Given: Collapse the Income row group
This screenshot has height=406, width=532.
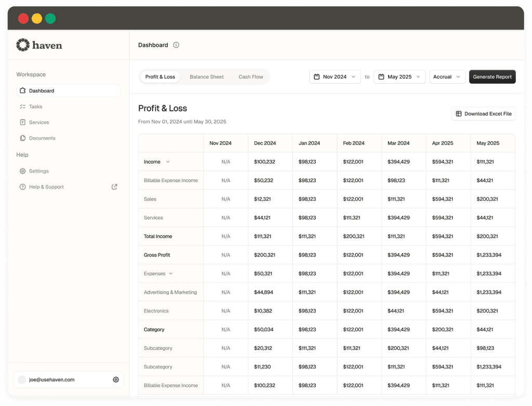Looking at the screenshot, I should [168, 162].
